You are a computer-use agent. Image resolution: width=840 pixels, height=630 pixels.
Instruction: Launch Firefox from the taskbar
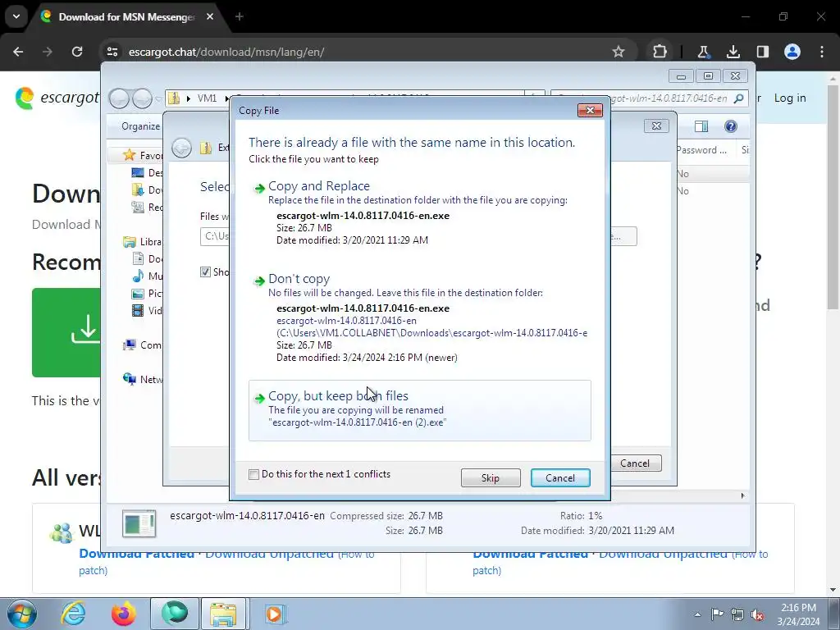[123, 614]
